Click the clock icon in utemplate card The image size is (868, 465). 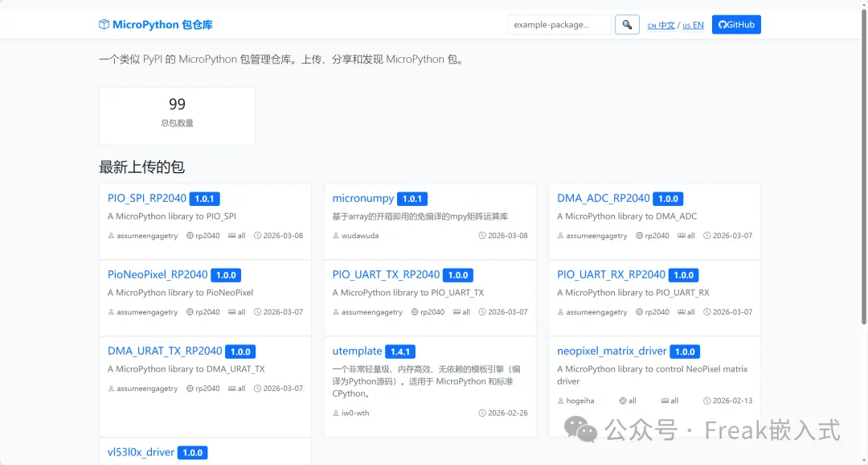point(482,413)
